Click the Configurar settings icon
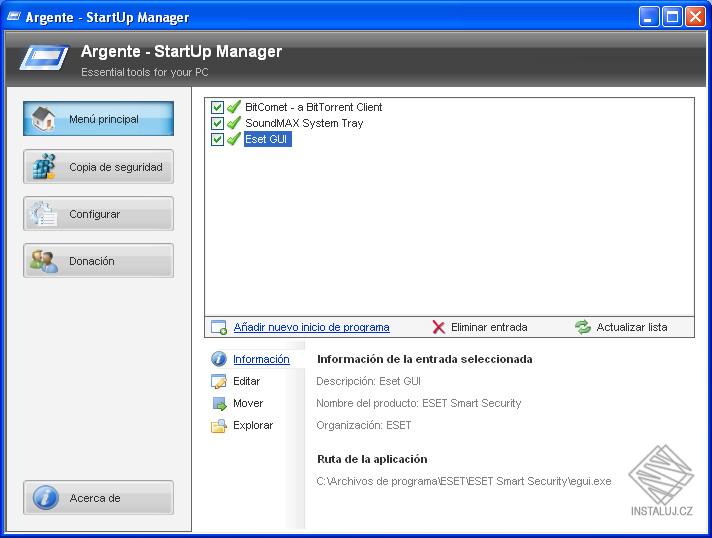Viewport: 712px width, 538px height. 44,214
